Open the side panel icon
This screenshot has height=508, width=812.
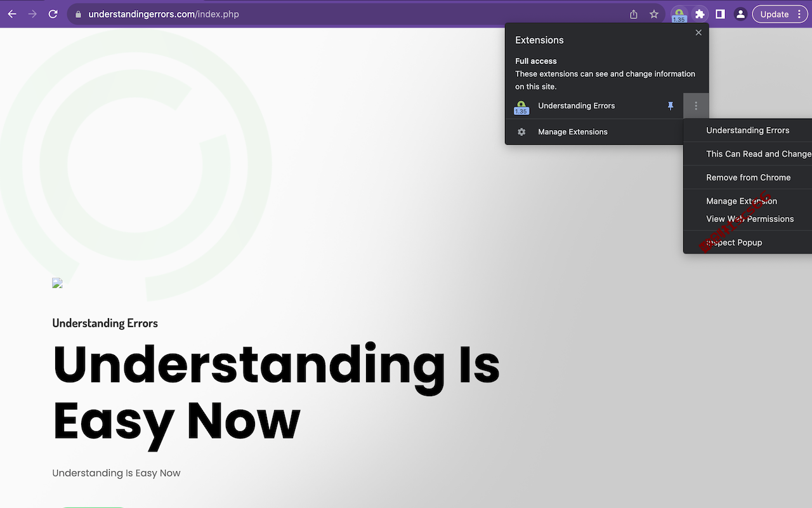pyautogui.click(x=720, y=14)
